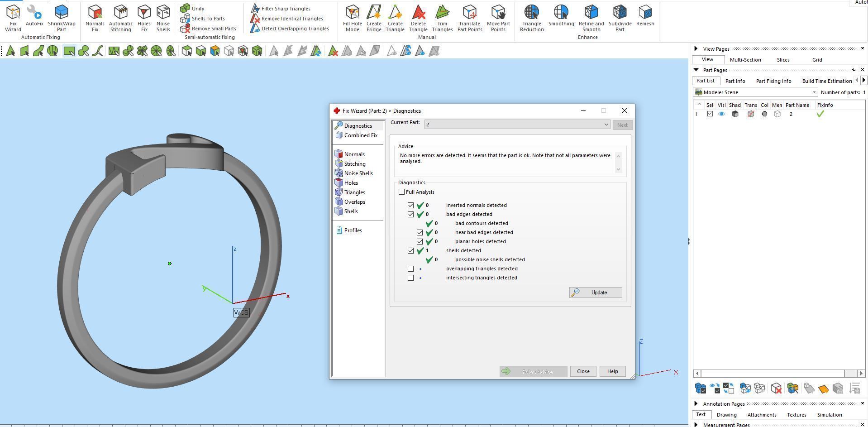868x427 pixels.
Task: Open the Holes Fix tool
Action: click(x=144, y=19)
